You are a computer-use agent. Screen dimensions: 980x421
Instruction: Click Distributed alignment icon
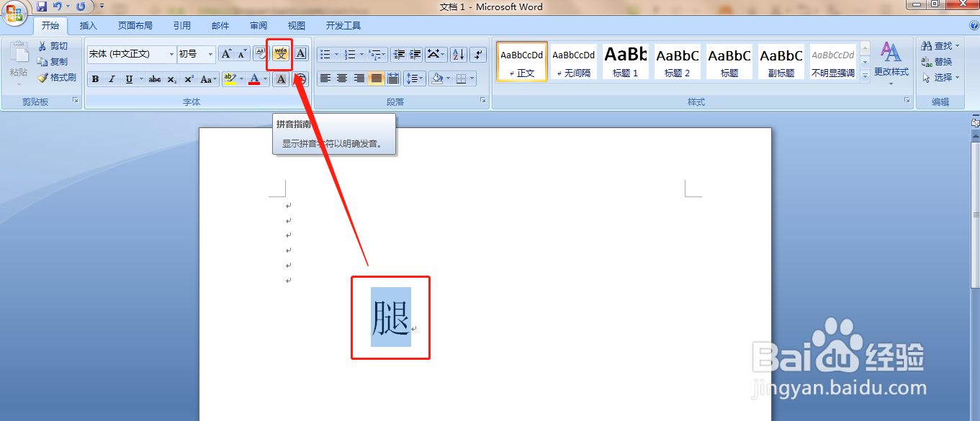point(393,78)
